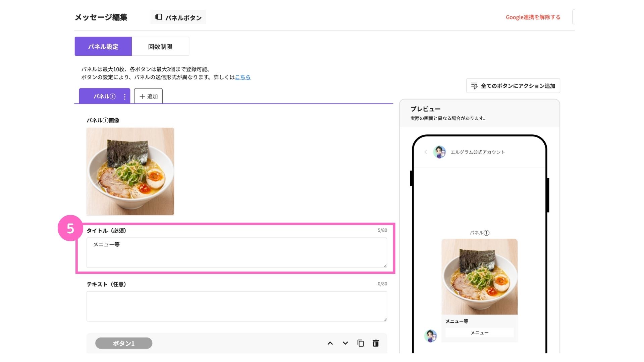Viewport: 644px width, 362px height.
Task: Focus the タイトル（必須） text field
Action: [237, 253]
